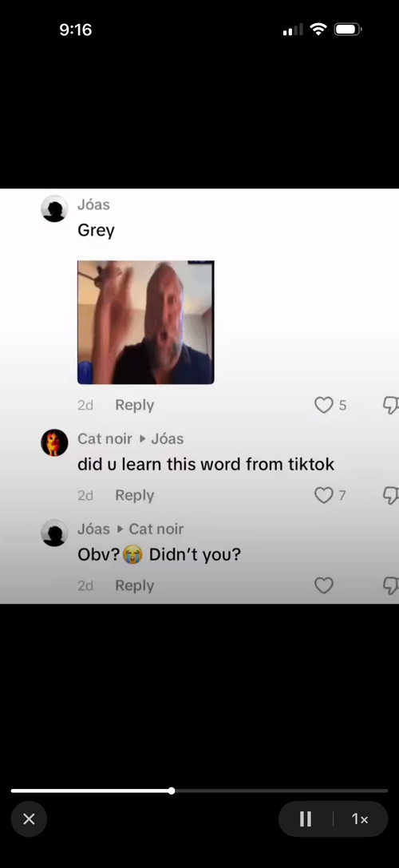
Task: Seek using the video progress bar handle
Action: tap(172, 791)
